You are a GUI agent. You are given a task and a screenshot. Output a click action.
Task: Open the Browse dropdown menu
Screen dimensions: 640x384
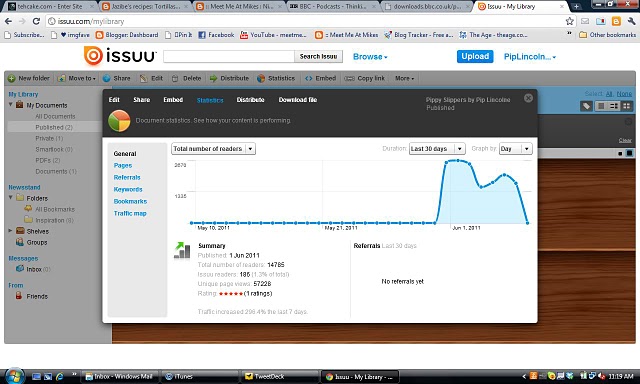pos(370,57)
